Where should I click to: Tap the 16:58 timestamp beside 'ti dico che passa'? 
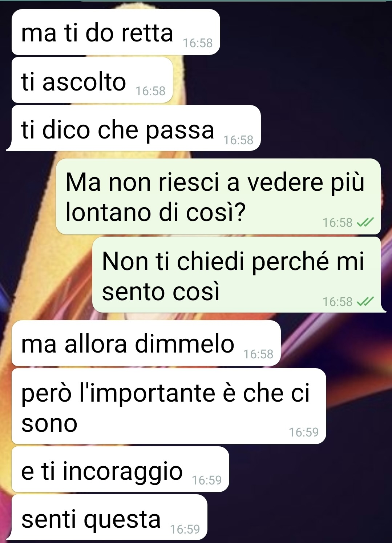coord(238,140)
